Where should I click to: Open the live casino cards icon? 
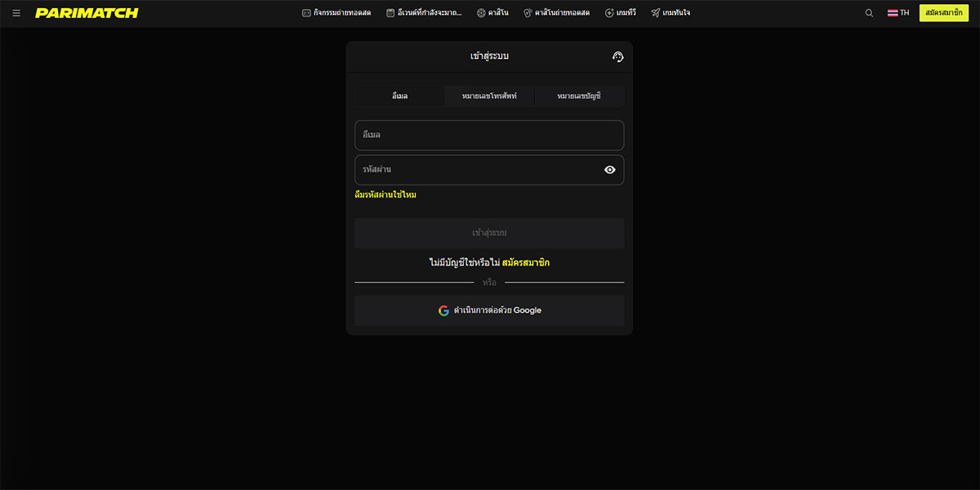[x=528, y=13]
